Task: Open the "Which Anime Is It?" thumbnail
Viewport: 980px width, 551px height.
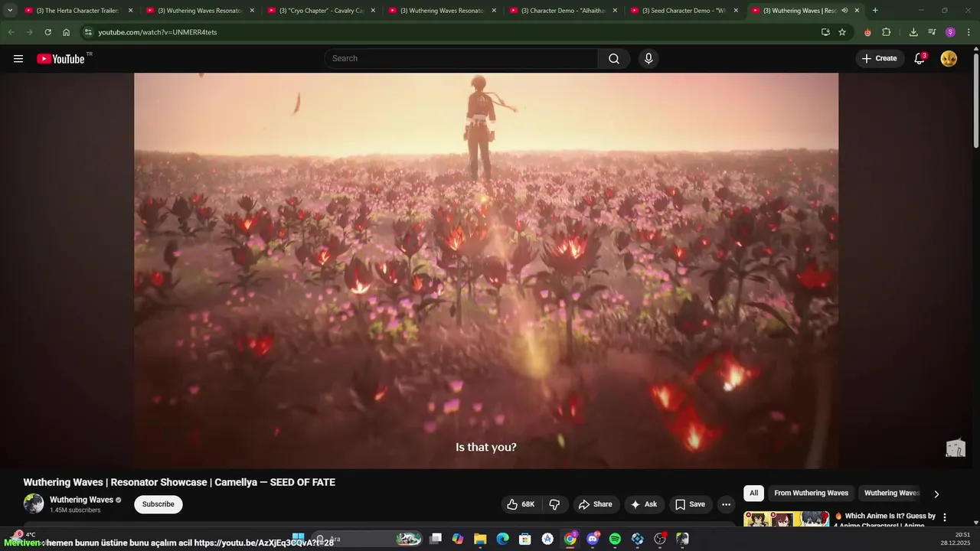Action: tap(786, 519)
